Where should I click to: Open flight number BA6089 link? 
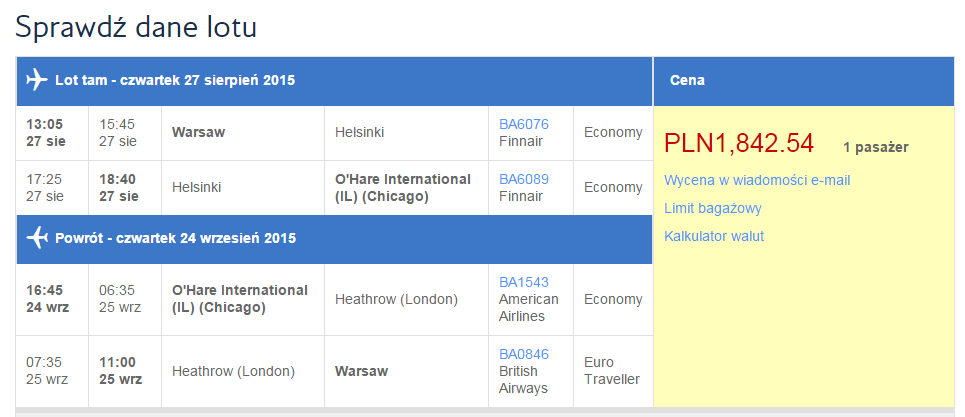pos(524,179)
